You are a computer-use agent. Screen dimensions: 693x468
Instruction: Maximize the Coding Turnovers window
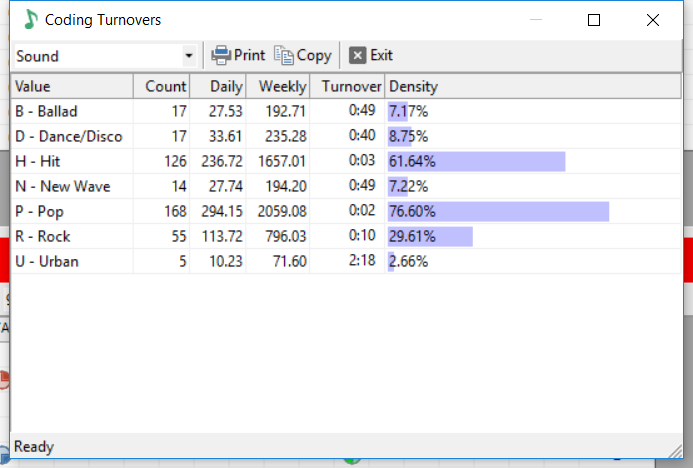coord(594,20)
